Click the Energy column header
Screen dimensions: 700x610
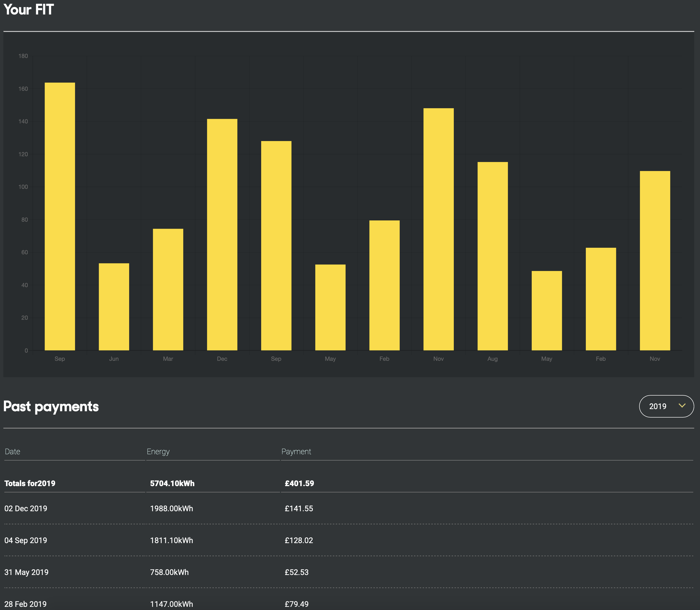[x=158, y=452]
